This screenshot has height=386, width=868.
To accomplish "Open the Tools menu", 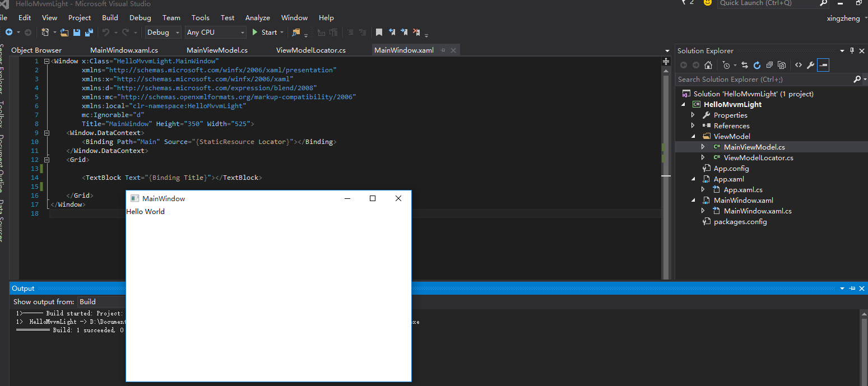I will (201, 17).
